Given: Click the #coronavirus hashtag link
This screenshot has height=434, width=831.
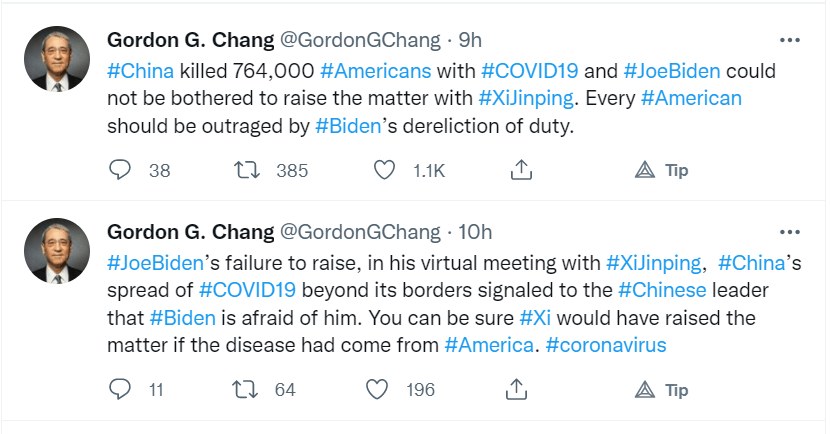Looking at the screenshot, I should coord(606,345).
